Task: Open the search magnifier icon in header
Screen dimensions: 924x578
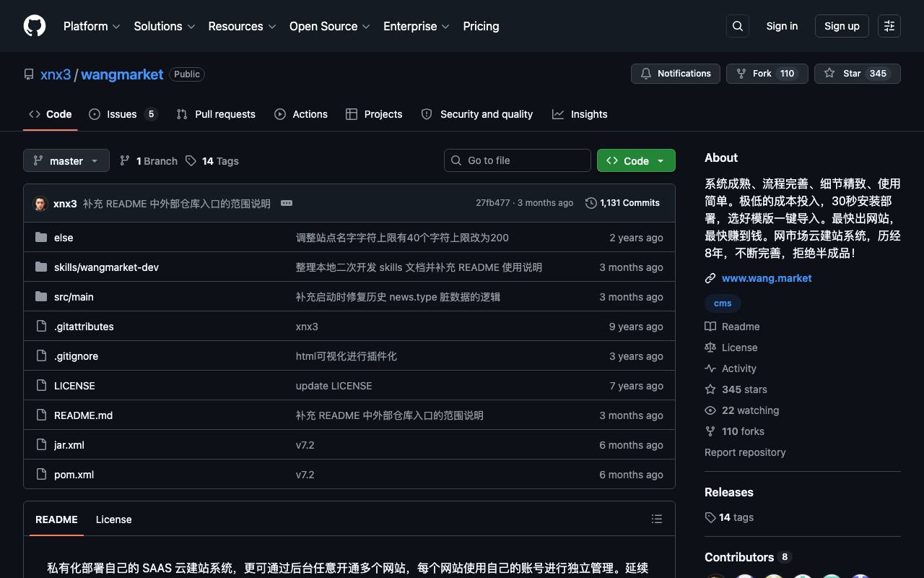Action: [x=738, y=26]
